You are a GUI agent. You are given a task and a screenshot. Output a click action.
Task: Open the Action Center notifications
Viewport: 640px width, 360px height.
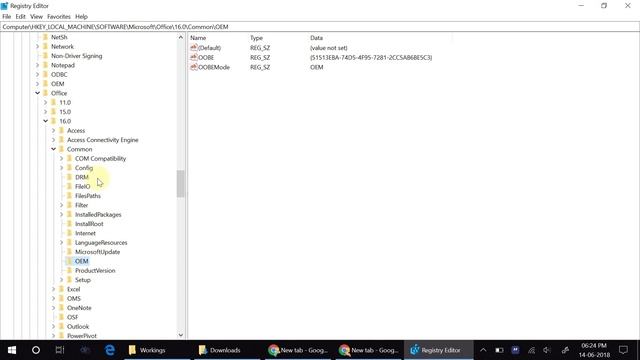(x=623, y=350)
